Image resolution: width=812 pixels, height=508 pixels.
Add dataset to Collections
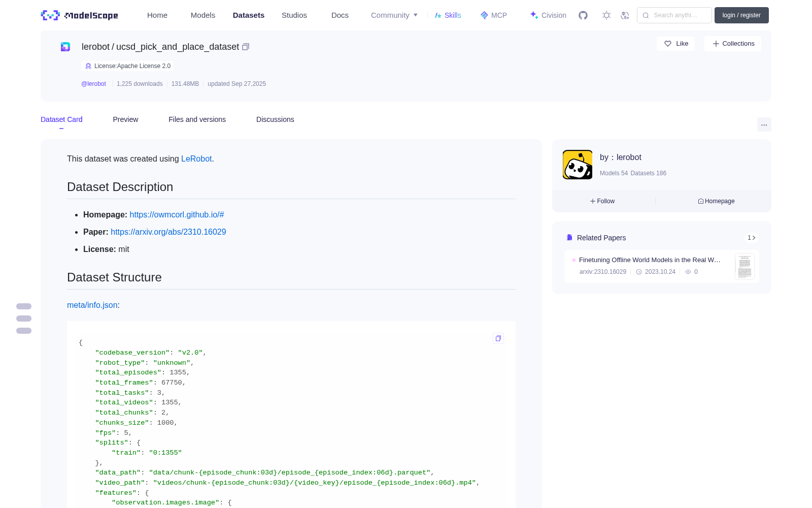733,44
